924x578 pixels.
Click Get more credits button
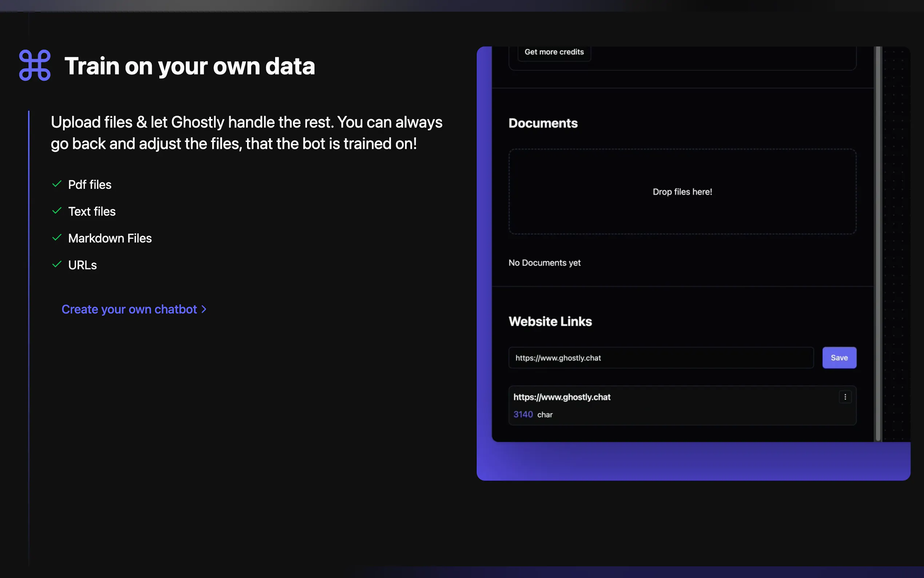(x=554, y=52)
